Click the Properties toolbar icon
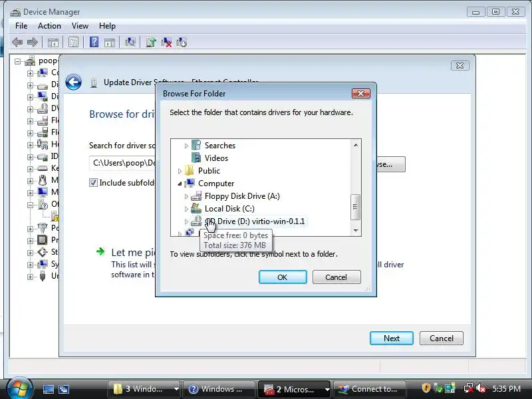Viewport: 532px width, 399px height. [x=73, y=43]
